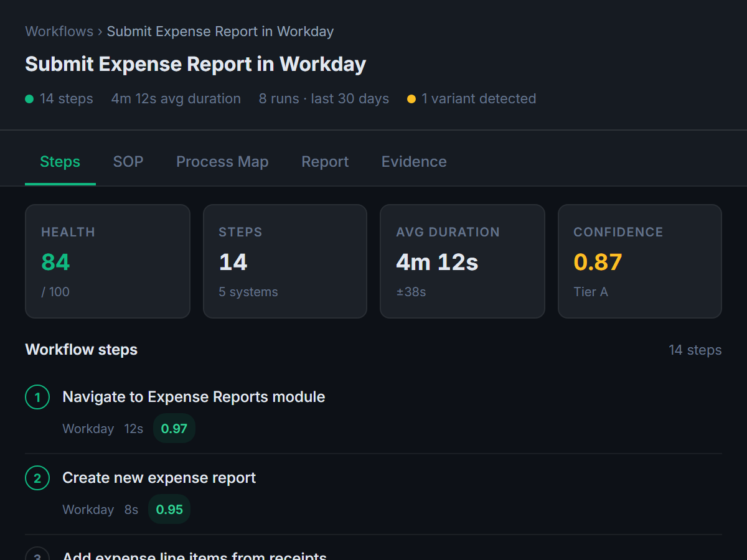Click the Health 84 card

tap(108, 261)
